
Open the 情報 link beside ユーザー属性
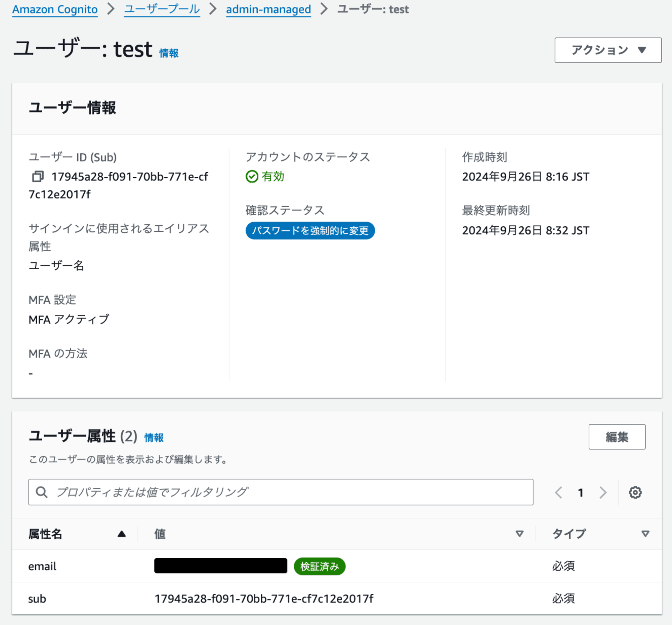(154, 438)
